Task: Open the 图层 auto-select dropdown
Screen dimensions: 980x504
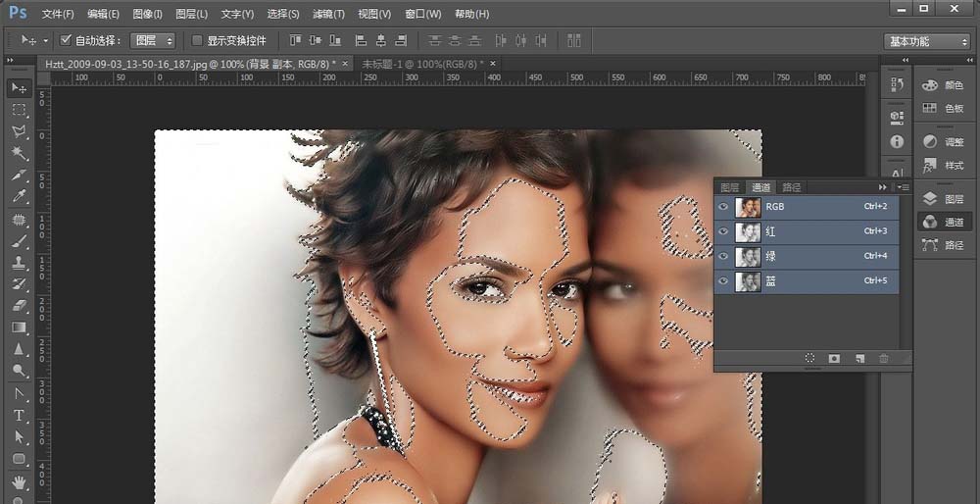Action: pyautogui.click(x=154, y=40)
